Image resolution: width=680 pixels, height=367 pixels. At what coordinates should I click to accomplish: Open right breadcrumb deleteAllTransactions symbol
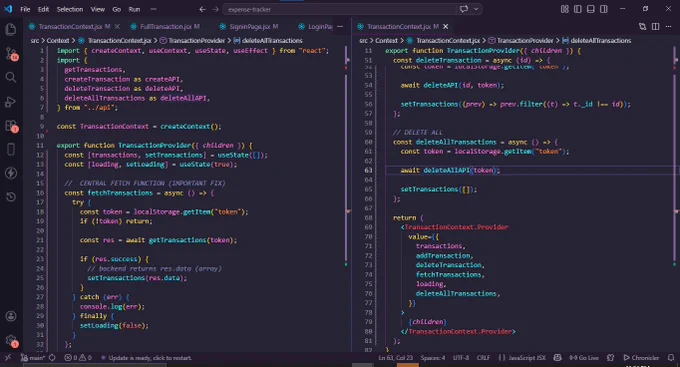[x=597, y=40]
